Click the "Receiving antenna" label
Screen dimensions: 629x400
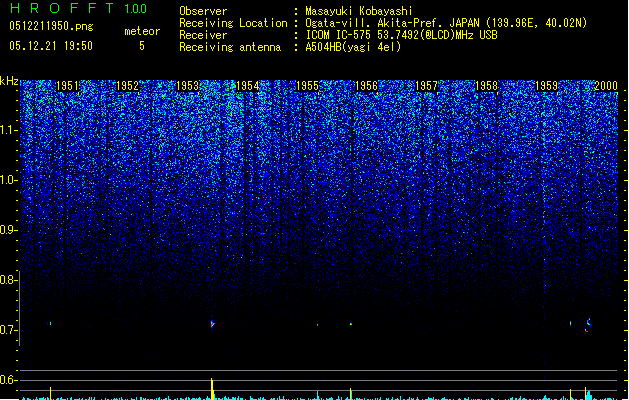[x=230, y=47]
